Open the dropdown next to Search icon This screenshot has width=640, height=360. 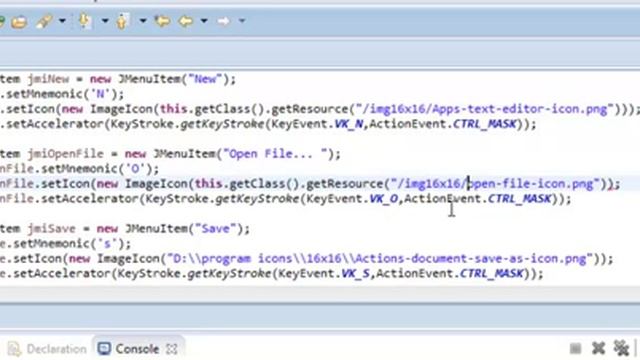point(62,20)
